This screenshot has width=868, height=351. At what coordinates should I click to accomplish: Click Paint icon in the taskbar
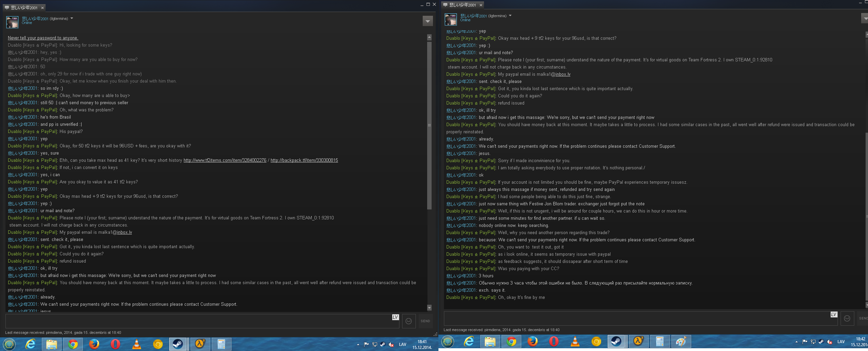coord(681,342)
